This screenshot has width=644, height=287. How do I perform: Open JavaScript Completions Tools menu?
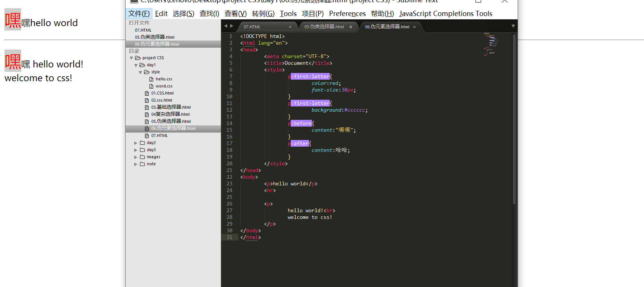coord(446,14)
